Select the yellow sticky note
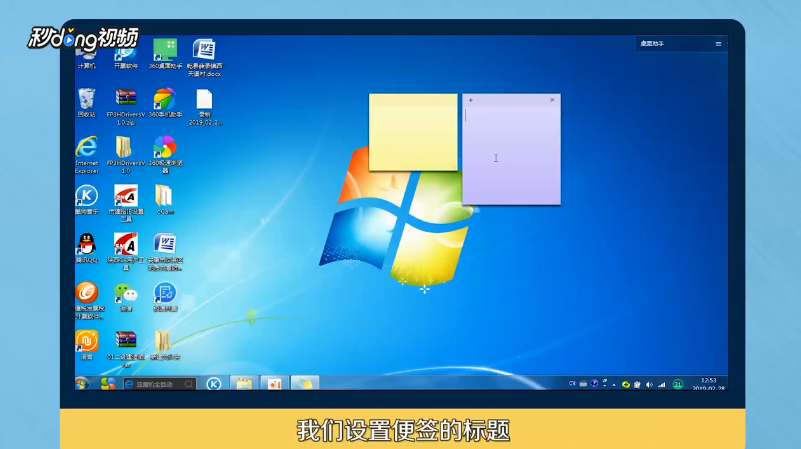Screen dimensions: 801x449 click(x=413, y=132)
